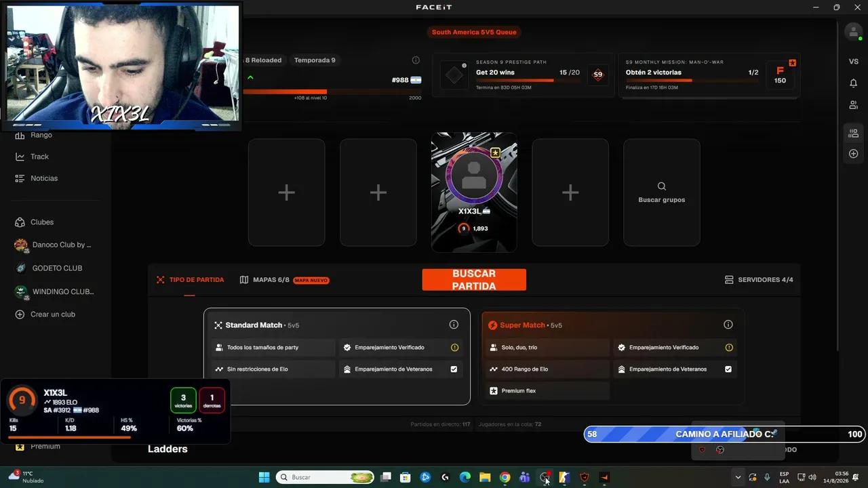This screenshot has height=488, width=868.
Task: Open Super Match info icon
Action: pyautogui.click(x=728, y=325)
